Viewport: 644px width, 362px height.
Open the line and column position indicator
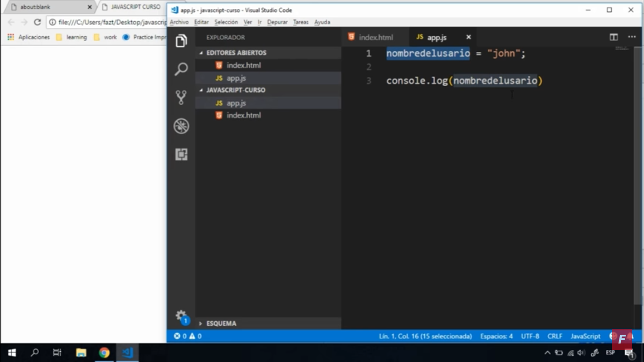point(425,336)
